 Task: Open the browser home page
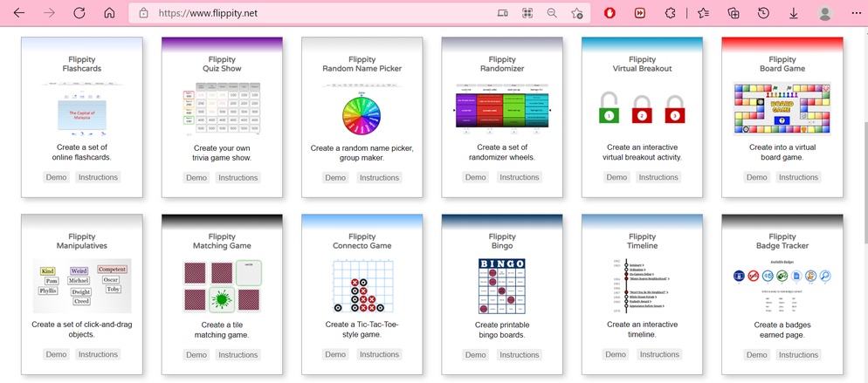(x=110, y=13)
